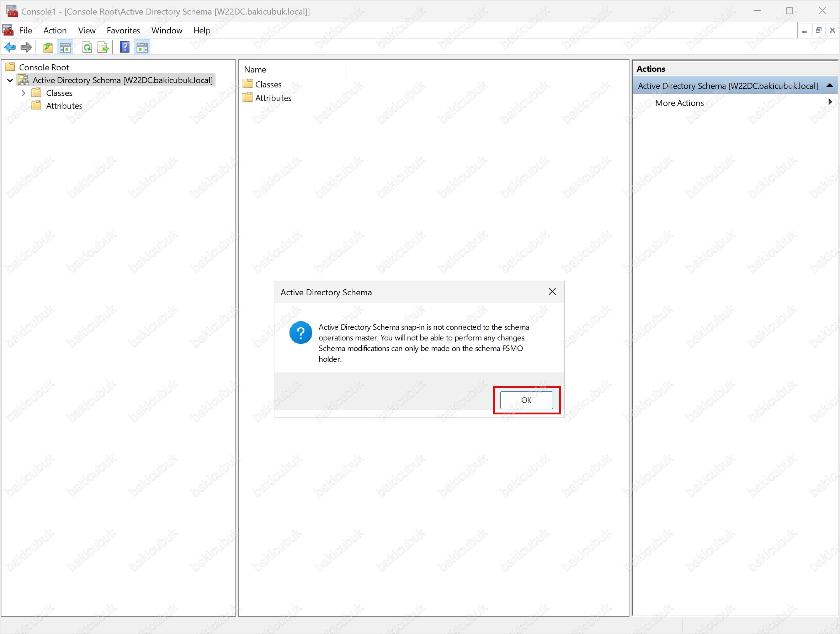840x634 pixels.
Task: Select Classes in the console tree
Action: [59, 93]
